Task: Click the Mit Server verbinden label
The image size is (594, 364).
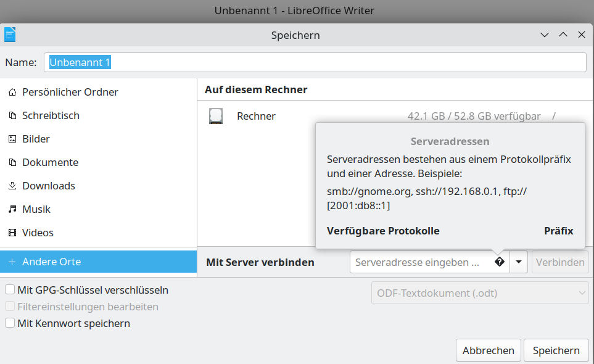Action: point(260,262)
